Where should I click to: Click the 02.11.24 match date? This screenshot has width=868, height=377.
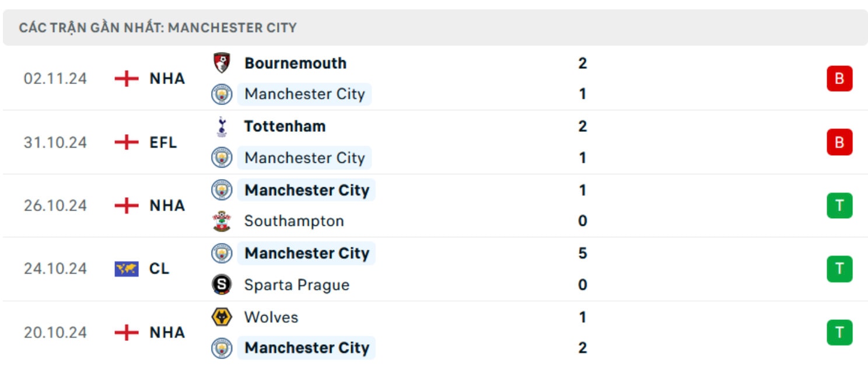[x=55, y=78]
